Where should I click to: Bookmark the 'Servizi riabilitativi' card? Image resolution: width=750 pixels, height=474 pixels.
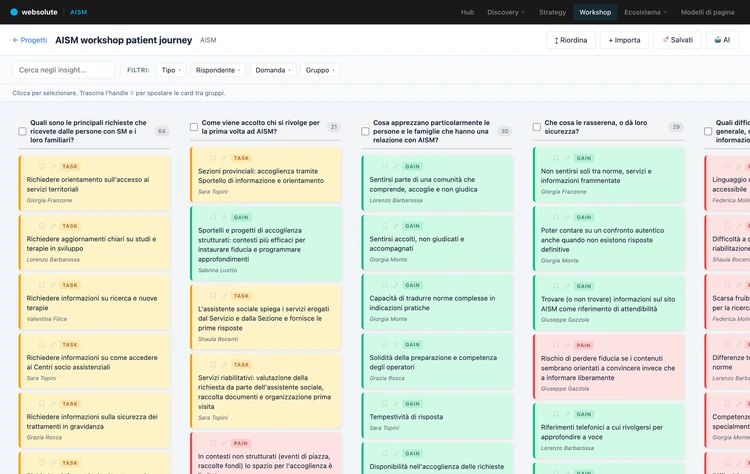pyautogui.click(x=213, y=364)
